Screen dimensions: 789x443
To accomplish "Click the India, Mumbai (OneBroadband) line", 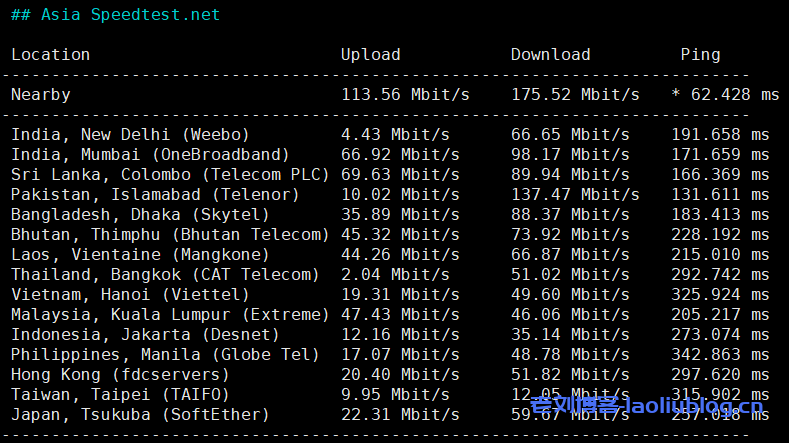I will tap(150, 155).
